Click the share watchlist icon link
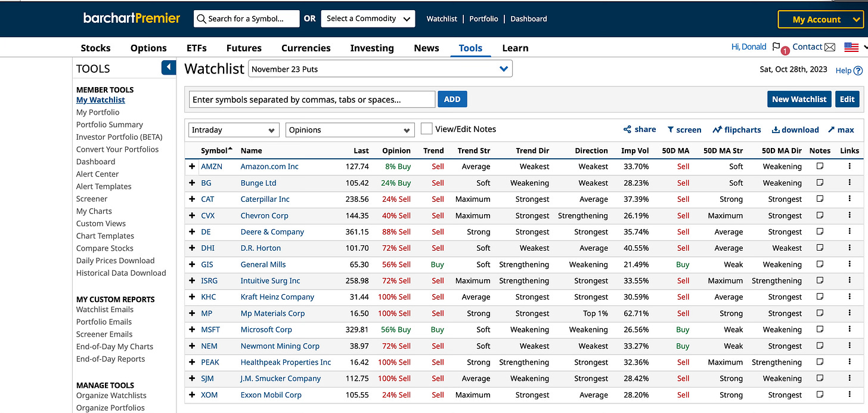 coord(640,130)
